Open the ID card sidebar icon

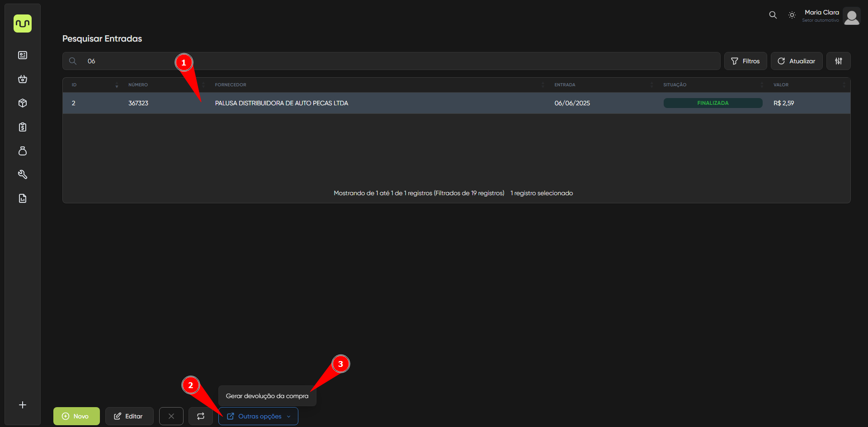[23, 55]
